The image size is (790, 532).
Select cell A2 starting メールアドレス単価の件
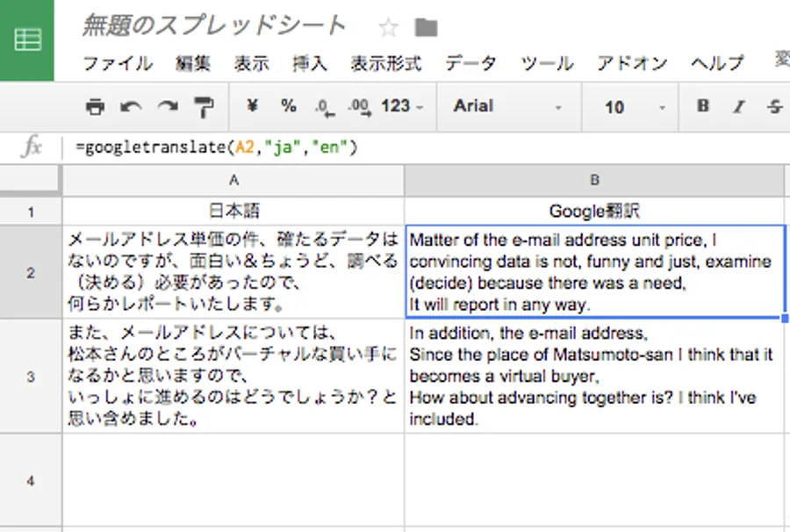point(233,272)
